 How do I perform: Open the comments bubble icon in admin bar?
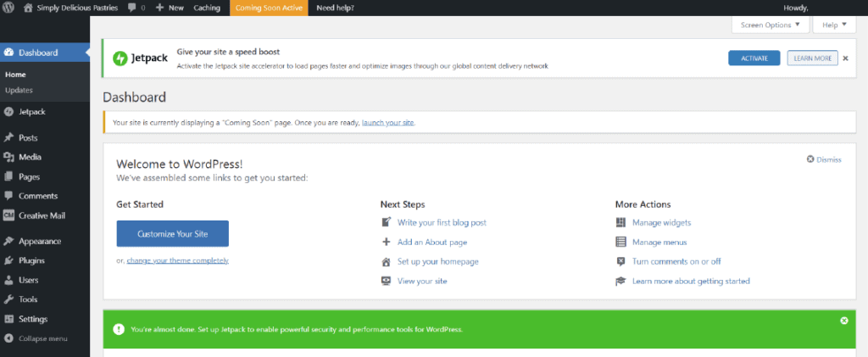click(x=131, y=8)
